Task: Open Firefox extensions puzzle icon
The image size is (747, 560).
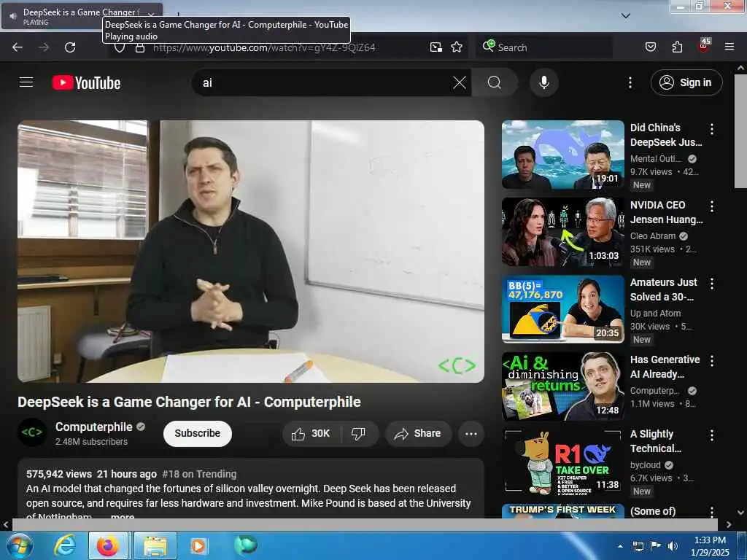Action: point(677,47)
